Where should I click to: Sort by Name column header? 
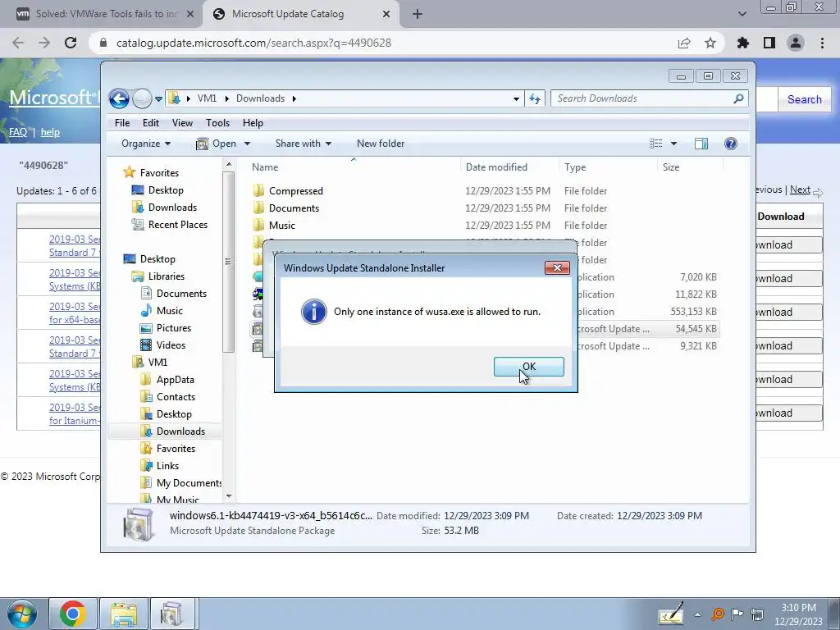(x=354, y=167)
